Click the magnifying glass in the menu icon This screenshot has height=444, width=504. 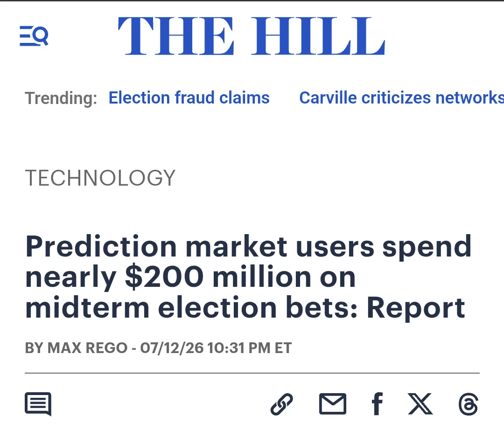click(41, 35)
